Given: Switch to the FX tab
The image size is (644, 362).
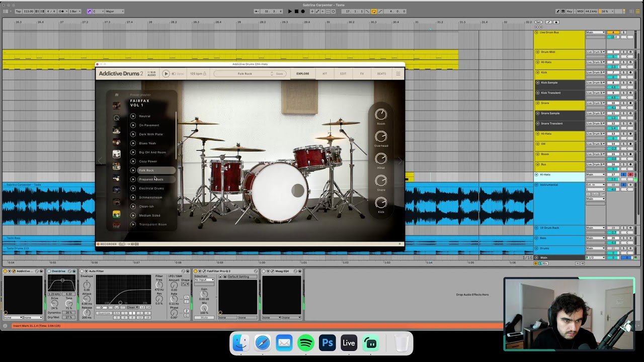Looking at the screenshot, I should click(x=362, y=74).
